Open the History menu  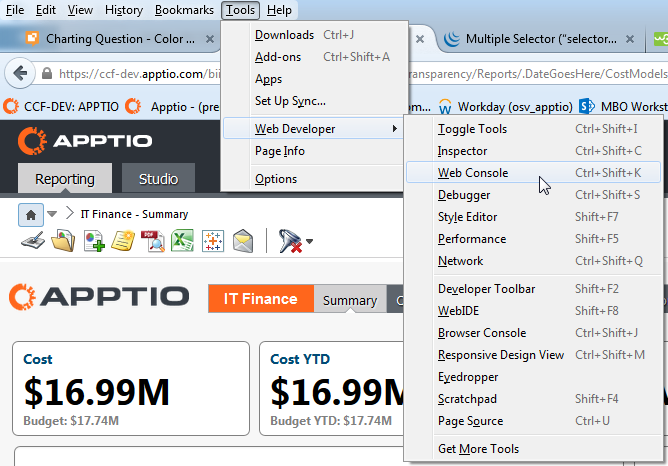click(x=124, y=10)
